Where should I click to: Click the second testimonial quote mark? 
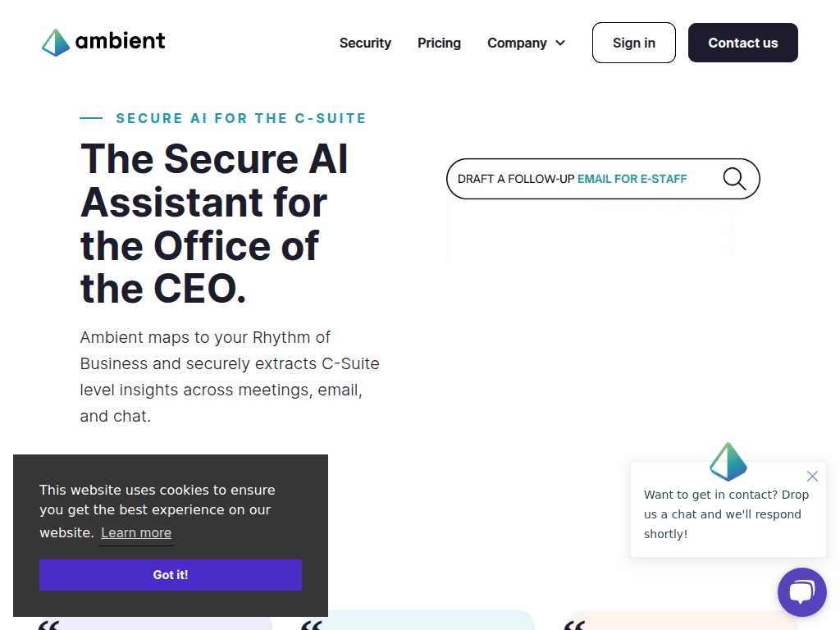[312, 625]
